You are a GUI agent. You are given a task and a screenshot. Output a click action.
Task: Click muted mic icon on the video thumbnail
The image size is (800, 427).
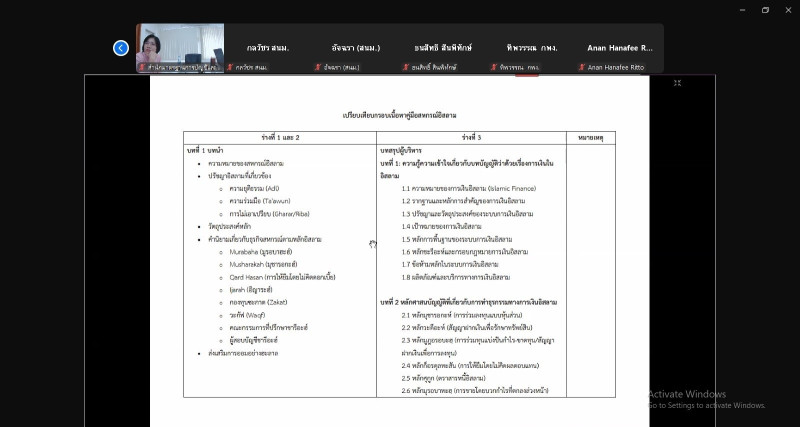coord(142,67)
